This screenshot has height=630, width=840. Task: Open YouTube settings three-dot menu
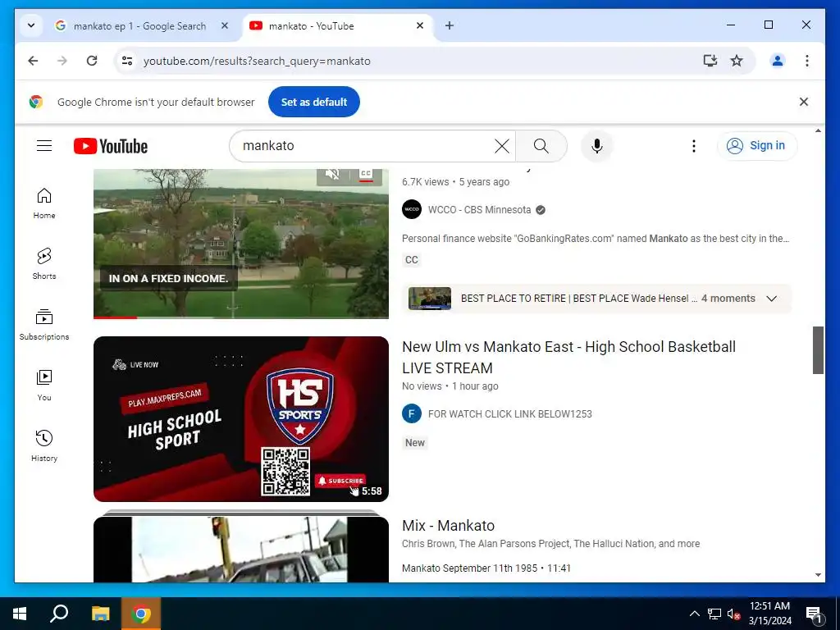[x=694, y=146]
